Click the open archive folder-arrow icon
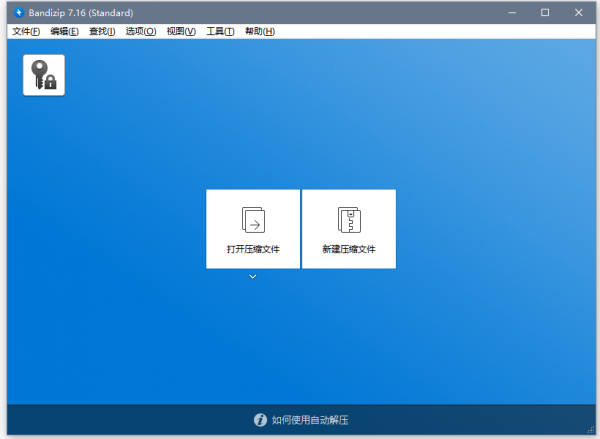The width and height of the screenshot is (600, 439). (252, 219)
